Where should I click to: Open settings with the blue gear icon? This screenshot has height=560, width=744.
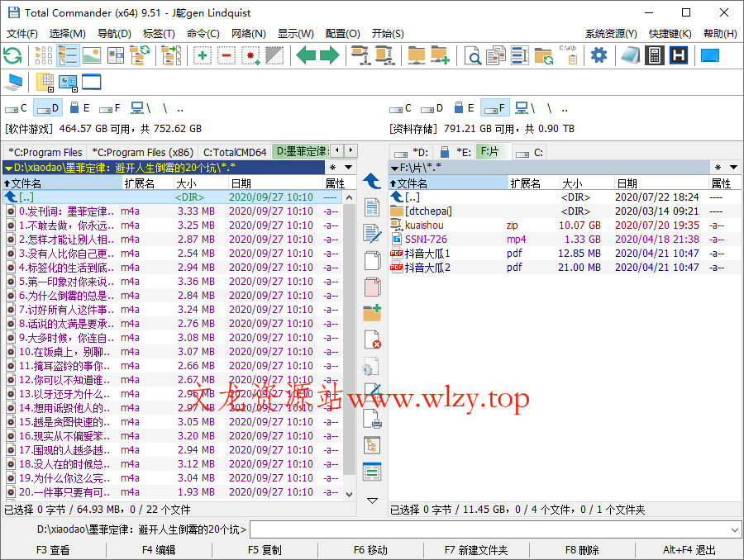(599, 55)
